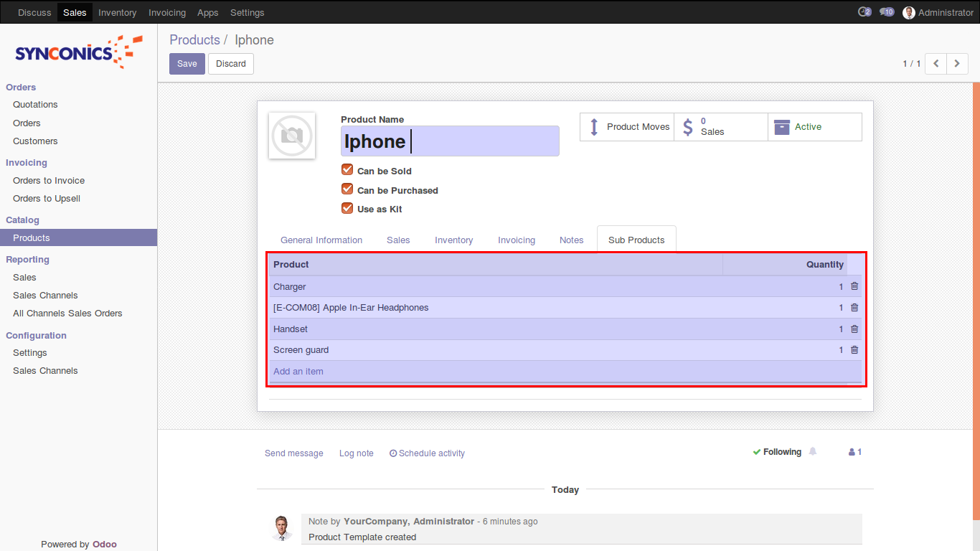Toggle the Can be Purchased checkbox

click(x=347, y=189)
